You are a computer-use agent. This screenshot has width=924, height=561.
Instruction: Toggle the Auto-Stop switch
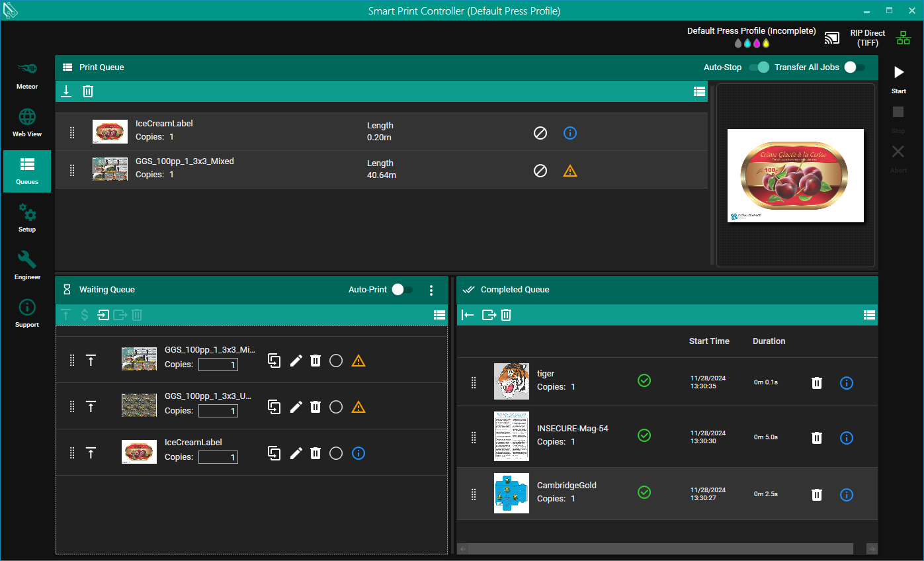[x=759, y=67]
